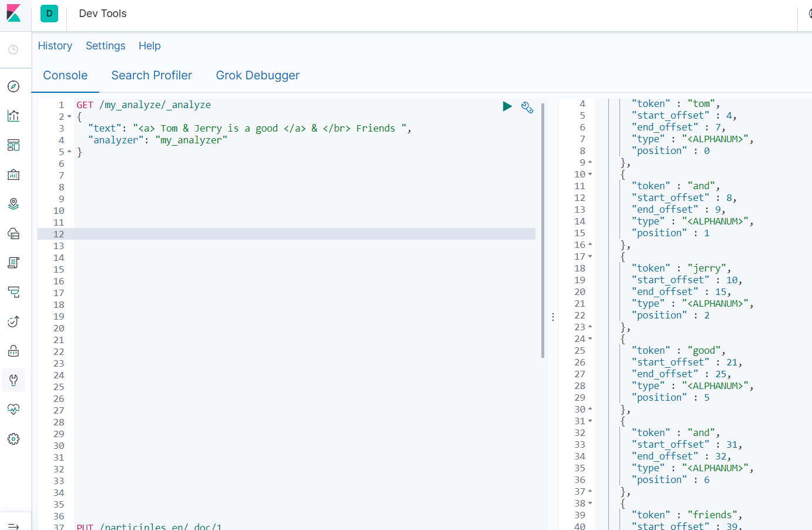Image resolution: width=812 pixels, height=530 pixels.
Task: Click output "end_offset" : 15 line
Action: coord(682,291)
